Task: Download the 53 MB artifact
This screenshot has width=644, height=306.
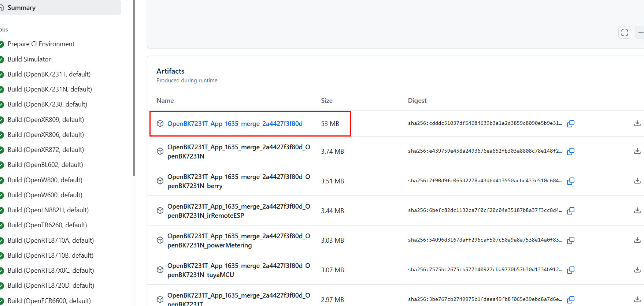Action: (x=637, y=123)
